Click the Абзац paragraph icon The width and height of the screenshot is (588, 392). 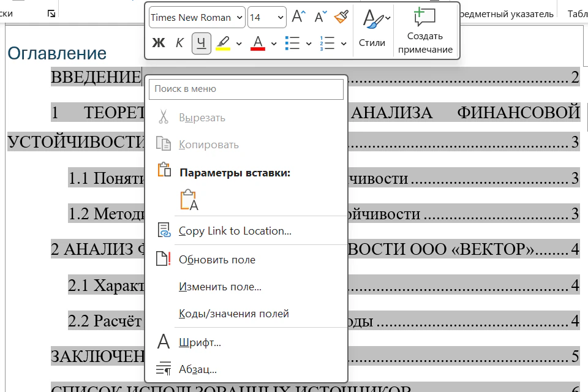click(164, 369)
